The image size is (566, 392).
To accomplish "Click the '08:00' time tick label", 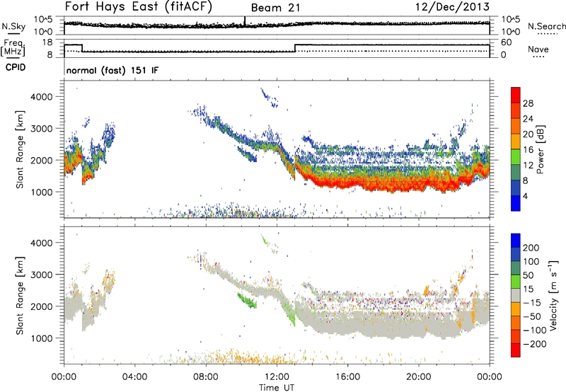I will pyautogui.click(x=206, y=377).
